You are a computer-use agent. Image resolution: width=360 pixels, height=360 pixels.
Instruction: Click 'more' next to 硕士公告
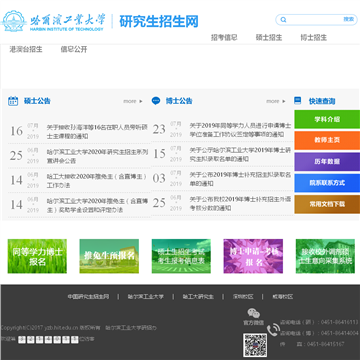(133, 101)
